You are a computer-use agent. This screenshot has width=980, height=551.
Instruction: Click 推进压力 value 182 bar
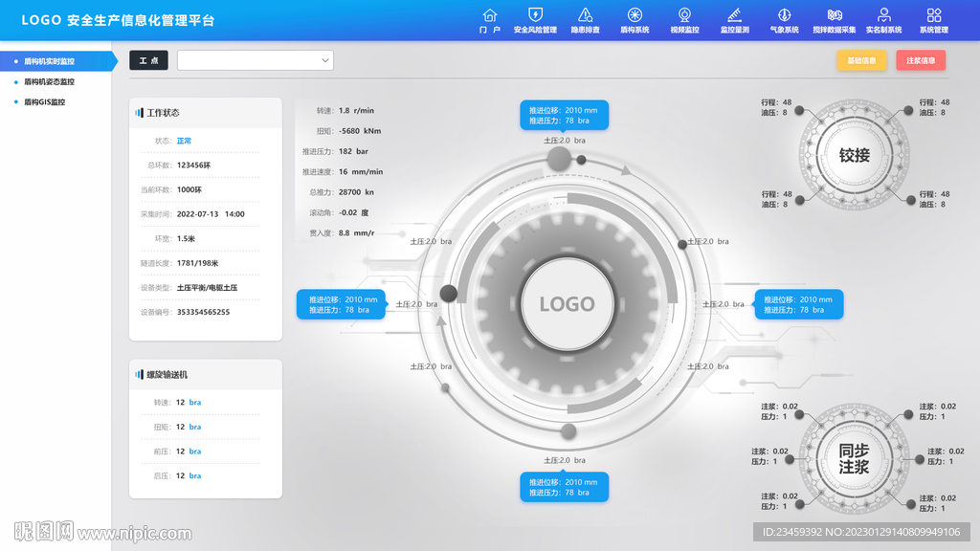pyautogui.click(x=353, y=151)
